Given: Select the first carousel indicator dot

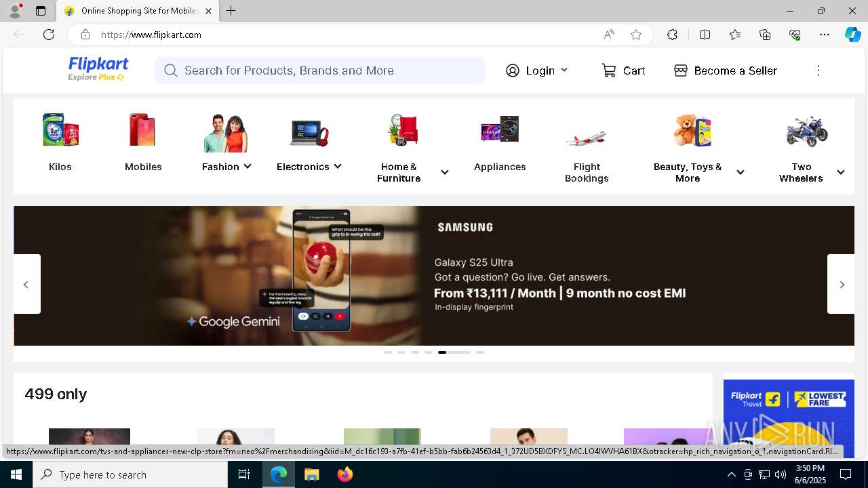Looking at the screenshot, I should pyautogui.click(x=388, y=352).
